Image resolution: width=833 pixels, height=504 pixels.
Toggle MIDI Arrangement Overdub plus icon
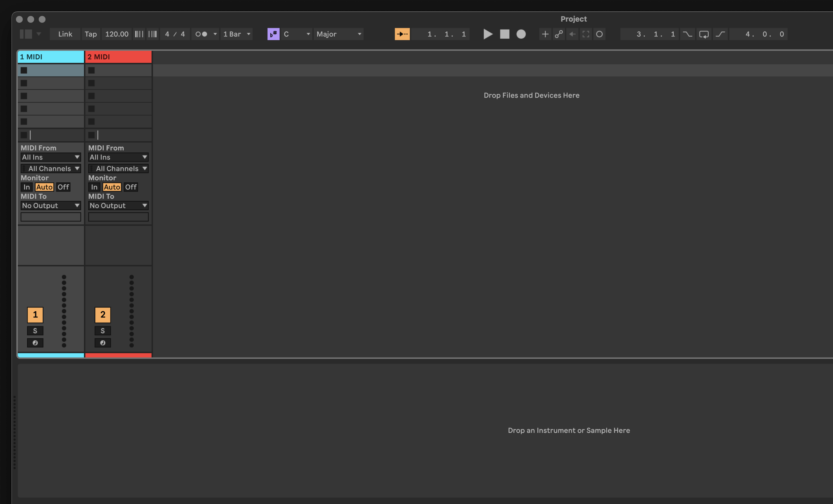(x=545, y=34)
